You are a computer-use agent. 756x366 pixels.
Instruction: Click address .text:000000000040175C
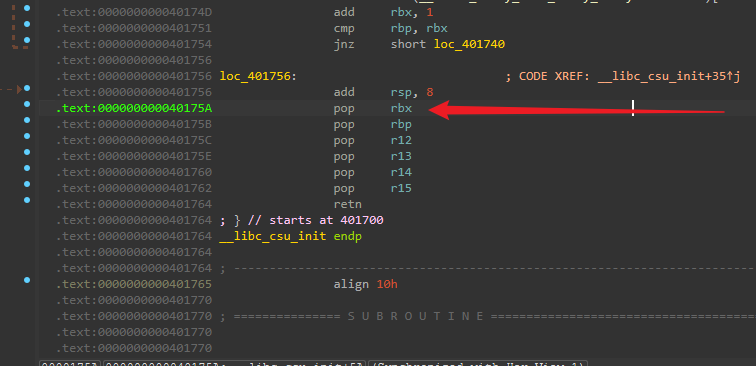pos(134,140)
